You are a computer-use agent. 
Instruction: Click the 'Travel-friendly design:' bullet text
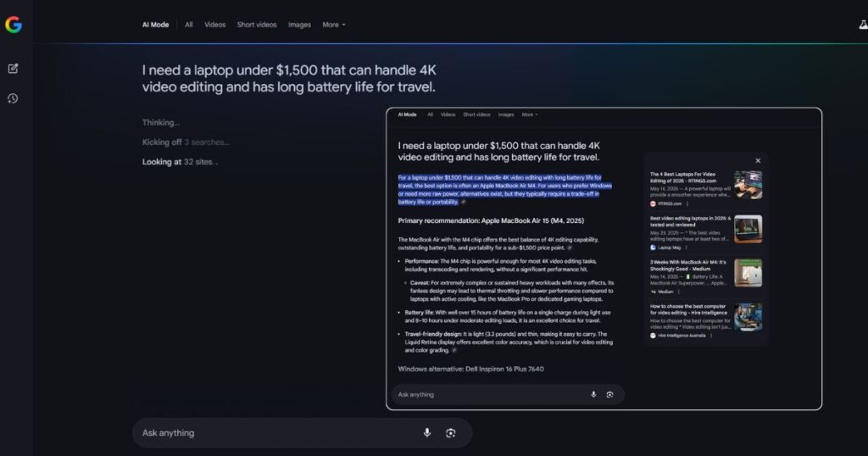tap(509, 342)
